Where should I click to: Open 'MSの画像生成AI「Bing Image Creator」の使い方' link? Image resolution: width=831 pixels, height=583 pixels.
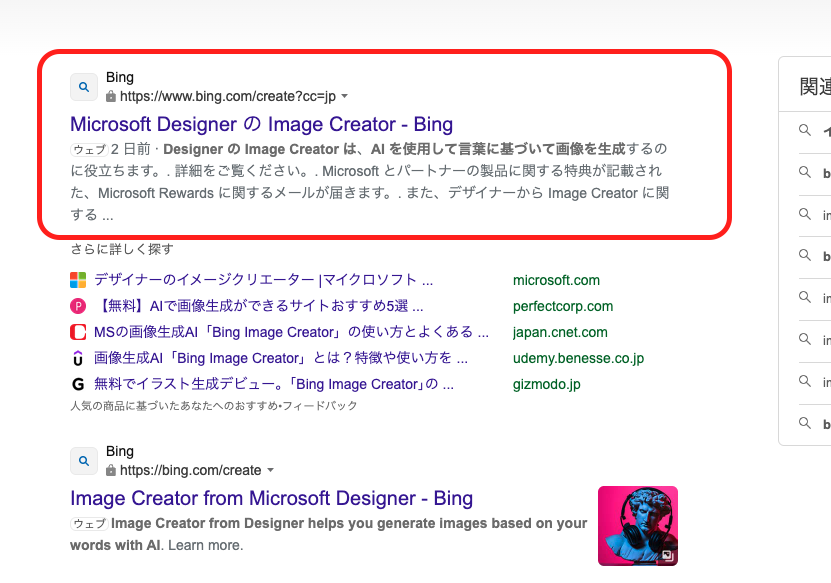[x=291, y=332]
